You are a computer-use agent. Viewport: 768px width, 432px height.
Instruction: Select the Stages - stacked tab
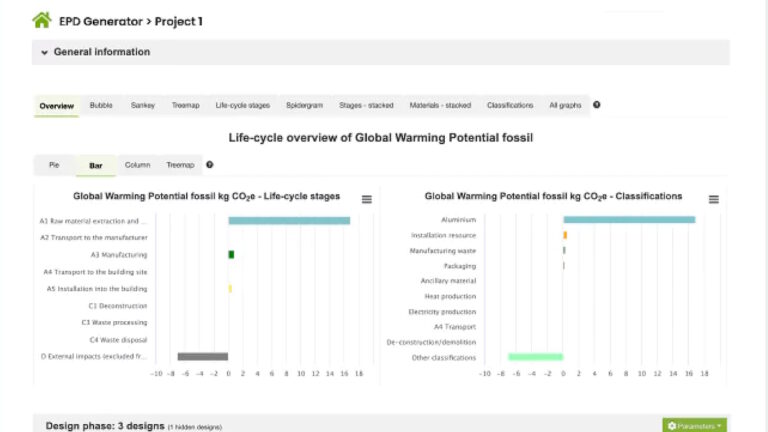pos(366,105)
